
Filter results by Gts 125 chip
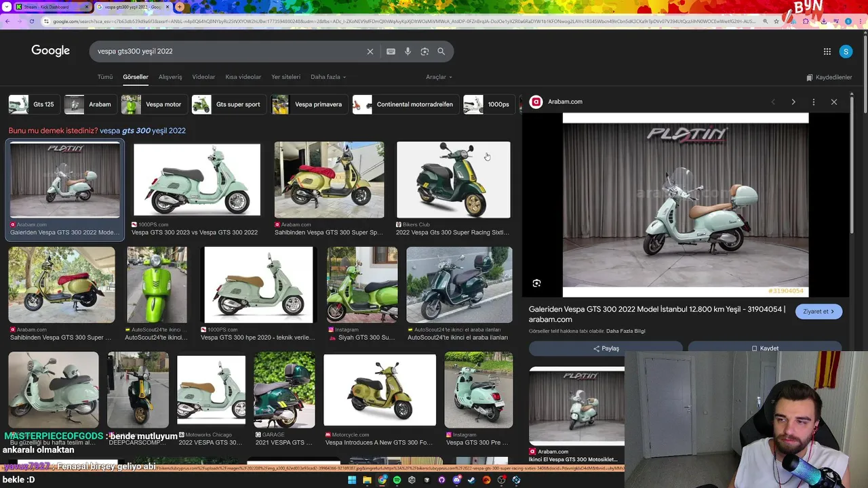[35, 104]
